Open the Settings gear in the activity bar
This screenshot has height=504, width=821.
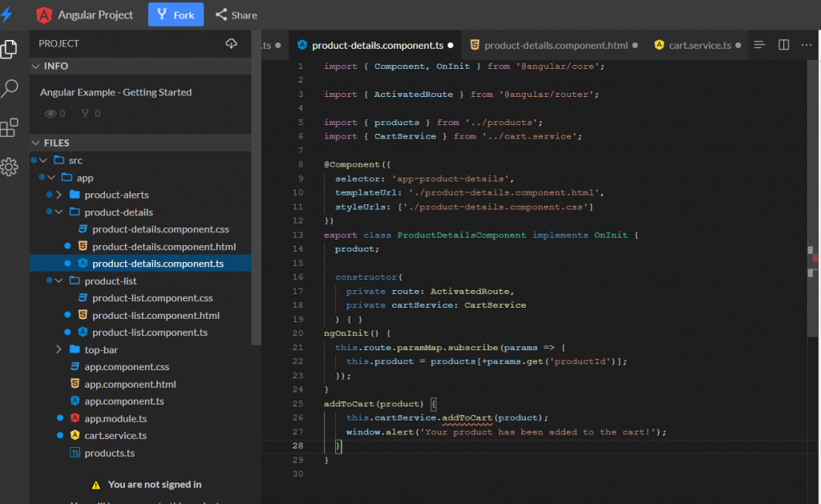click(10, 167)
